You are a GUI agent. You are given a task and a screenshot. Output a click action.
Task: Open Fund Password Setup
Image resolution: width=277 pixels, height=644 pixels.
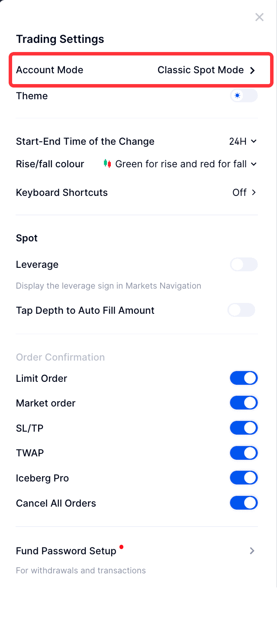coord(66,551)
